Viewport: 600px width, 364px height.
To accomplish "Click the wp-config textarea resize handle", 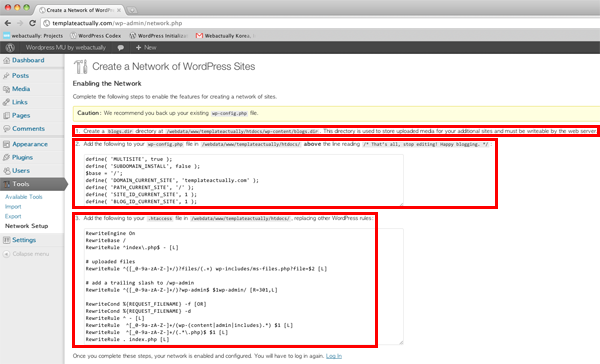I will point(401,204).
